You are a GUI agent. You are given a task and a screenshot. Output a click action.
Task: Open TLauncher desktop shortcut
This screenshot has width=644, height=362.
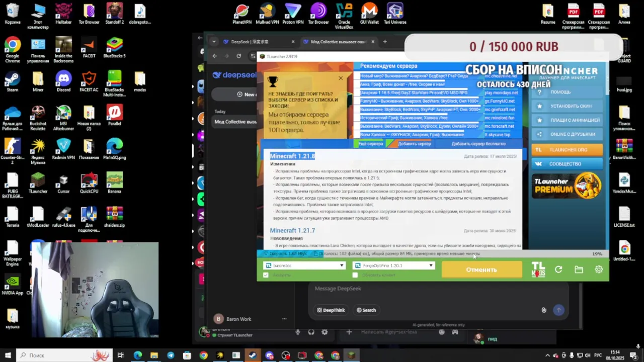38,184
